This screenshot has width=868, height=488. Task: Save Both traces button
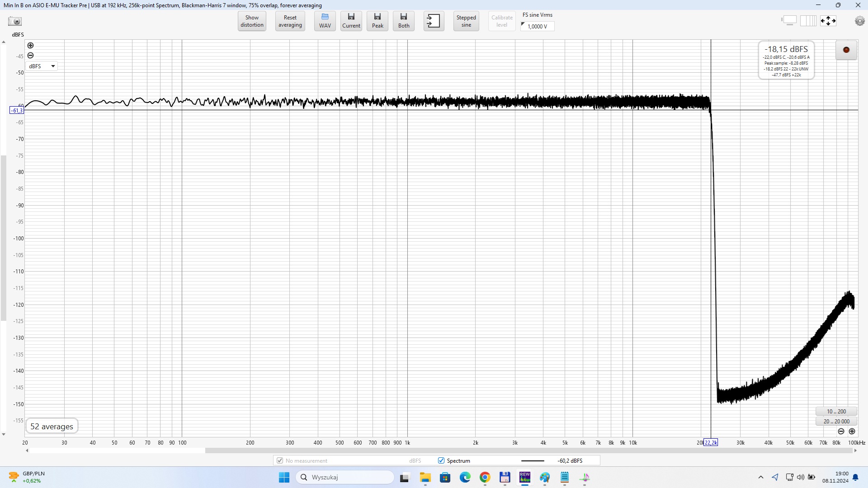[x=404, y=21]
